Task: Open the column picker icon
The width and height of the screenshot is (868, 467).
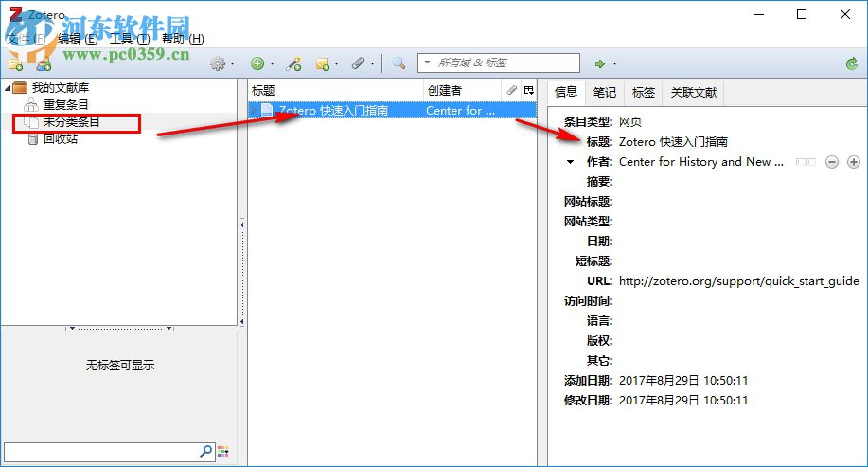Action: click(x=529, y=90)
